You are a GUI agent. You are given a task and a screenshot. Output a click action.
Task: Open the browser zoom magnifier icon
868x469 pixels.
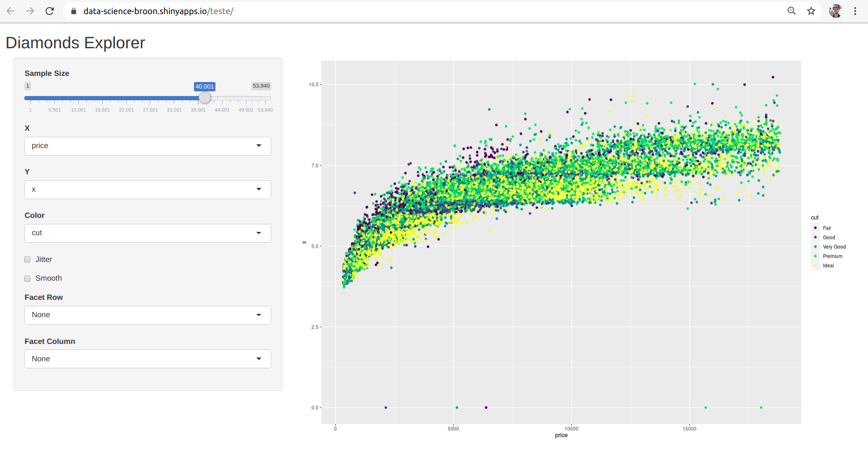tap(791, 11)
